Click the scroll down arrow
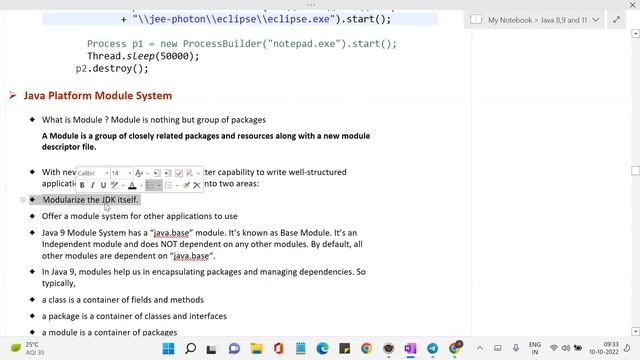 [636, 331]
